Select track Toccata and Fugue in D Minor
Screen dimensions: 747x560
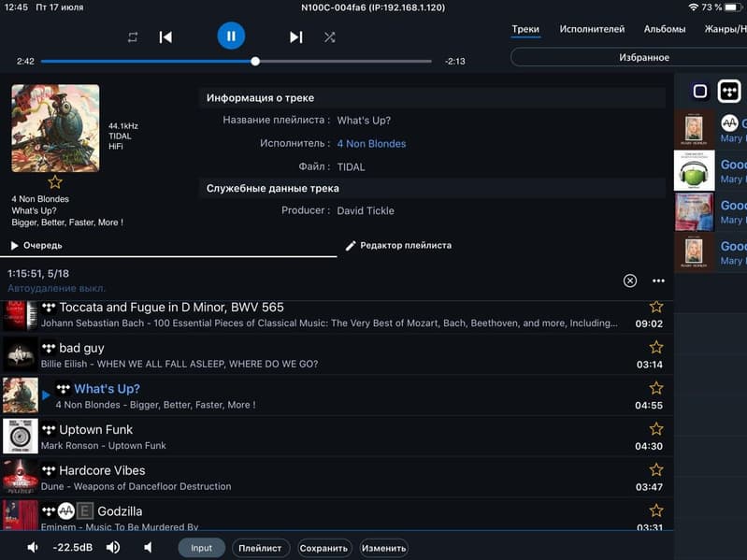[337, 315]
